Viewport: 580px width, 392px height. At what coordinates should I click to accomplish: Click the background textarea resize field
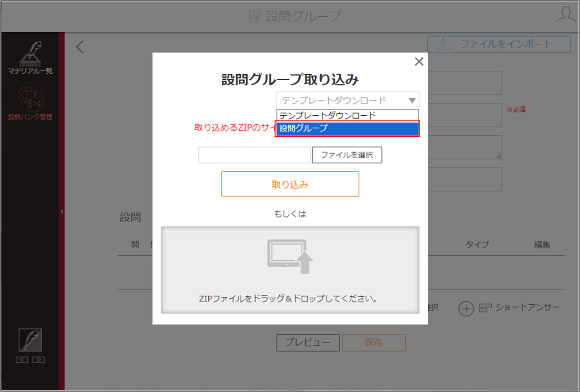465,147
